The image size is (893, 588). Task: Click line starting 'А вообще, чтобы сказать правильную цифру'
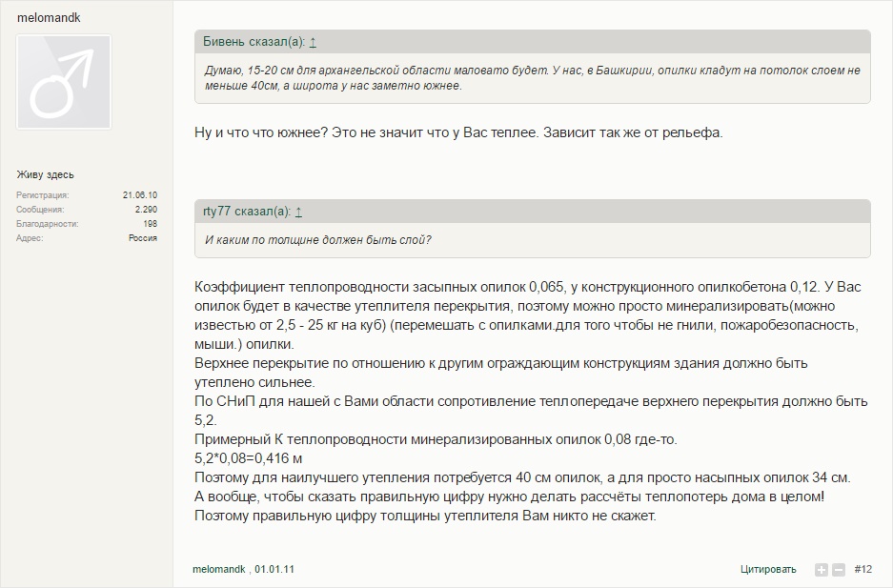point(509,497)
